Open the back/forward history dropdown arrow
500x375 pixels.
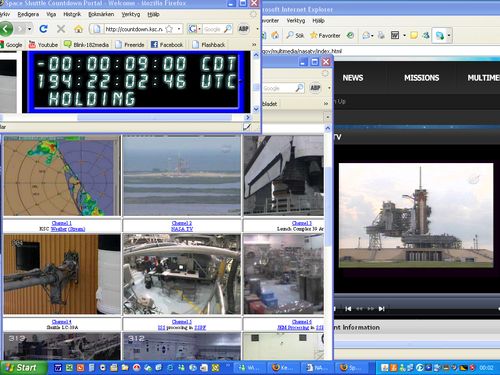click(30, 29)
